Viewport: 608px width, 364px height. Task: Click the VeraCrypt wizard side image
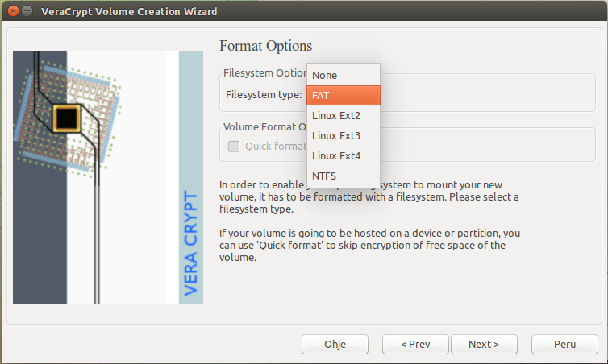pos(108,177)
